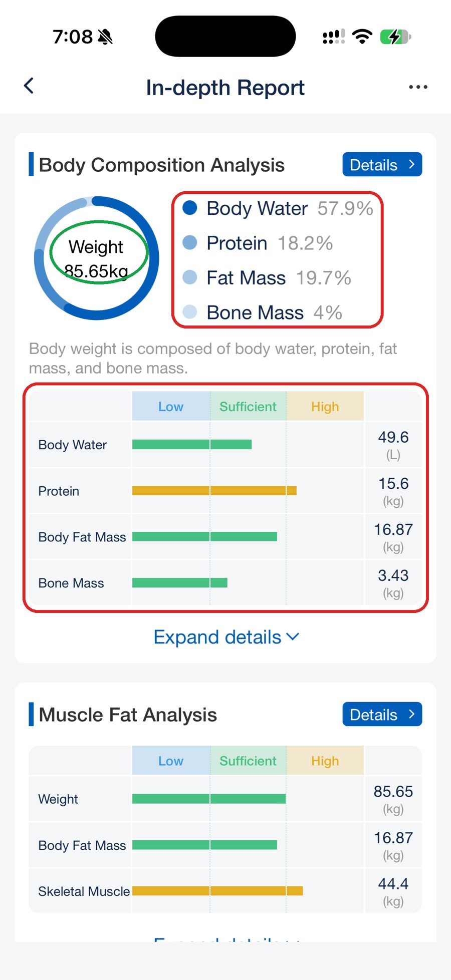Select the Protein legend dot
Image resolution: width=451 pixels, height=980 pixels.
(x=190, y=242)
